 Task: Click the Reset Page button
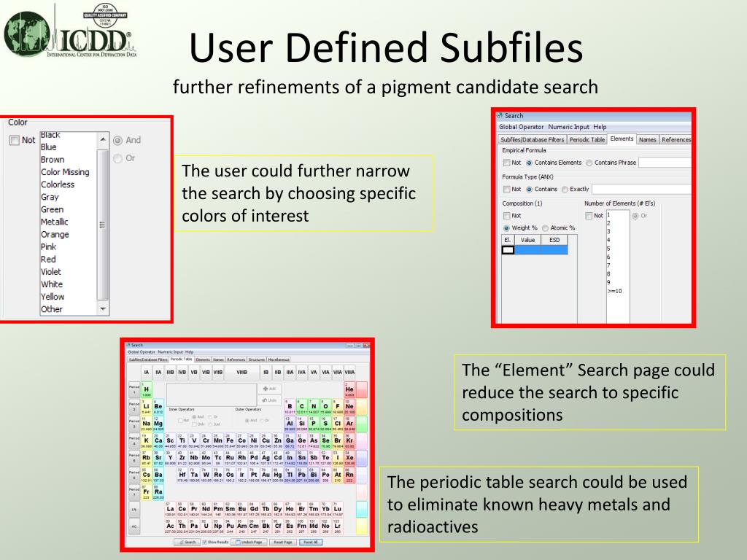(283, 542)
